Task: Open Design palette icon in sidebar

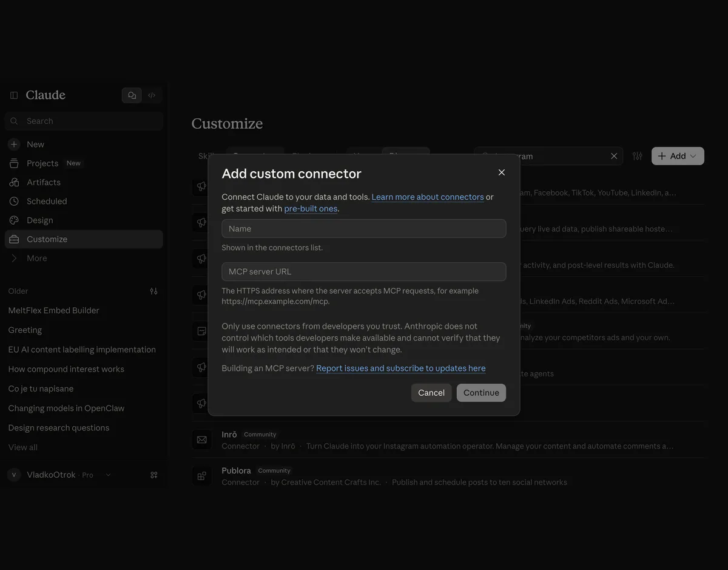Action: point(14,220)
